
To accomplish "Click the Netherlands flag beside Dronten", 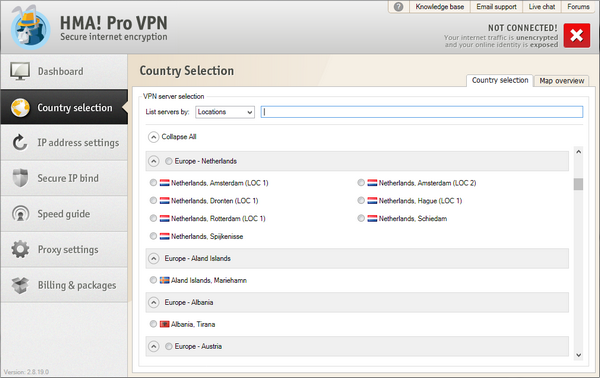I will click(x=165, y=200).
